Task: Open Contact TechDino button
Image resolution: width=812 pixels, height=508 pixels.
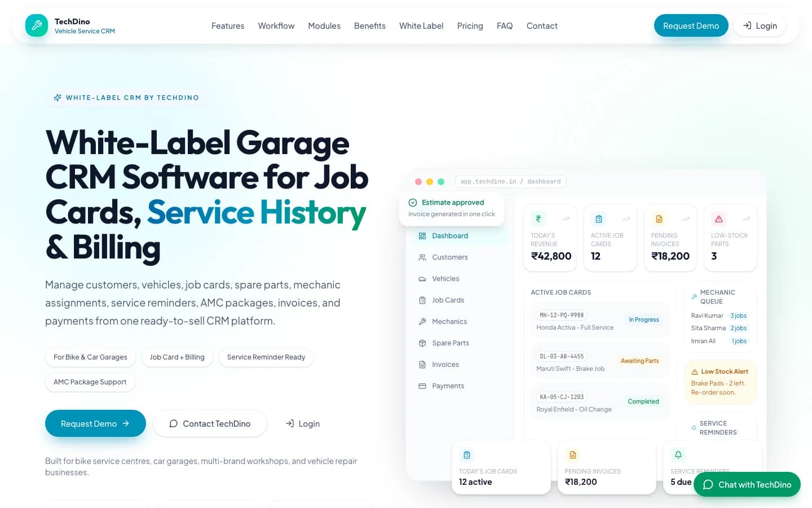Action: (210, 423)
